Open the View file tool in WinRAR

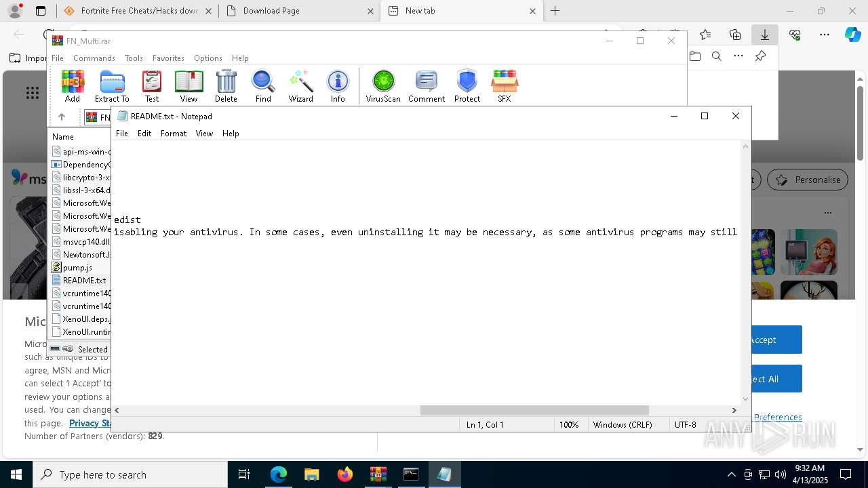coord(189,86)
